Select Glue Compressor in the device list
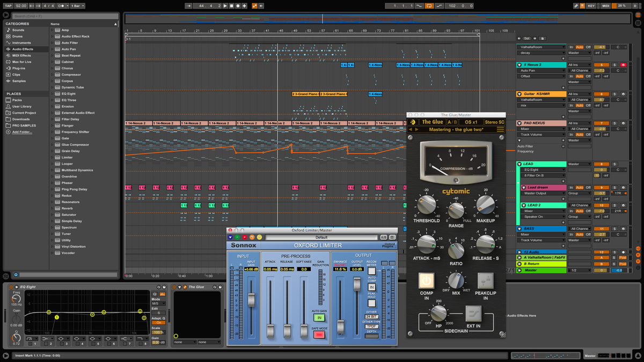Viewport: 644px width, 362px height. click(x=75, y=145)
